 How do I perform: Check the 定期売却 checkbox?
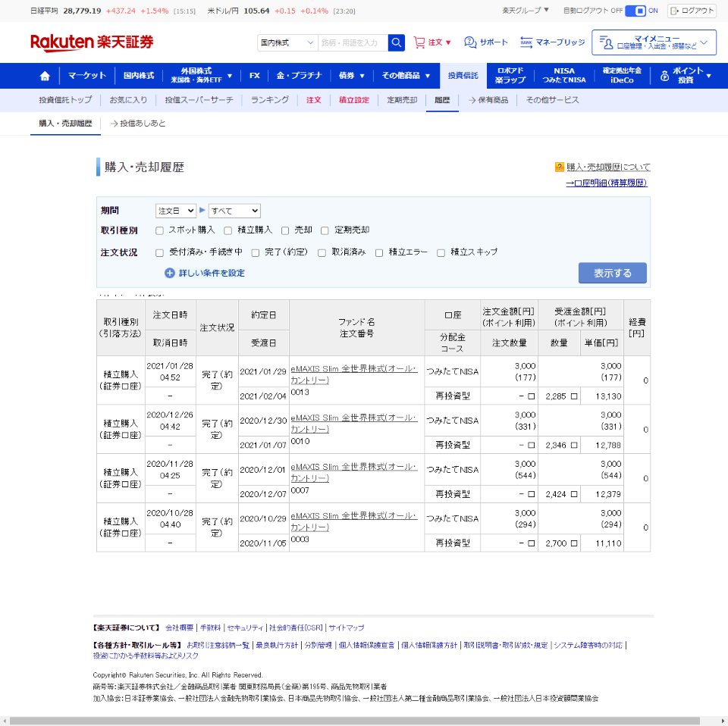(x=325, y=230)
